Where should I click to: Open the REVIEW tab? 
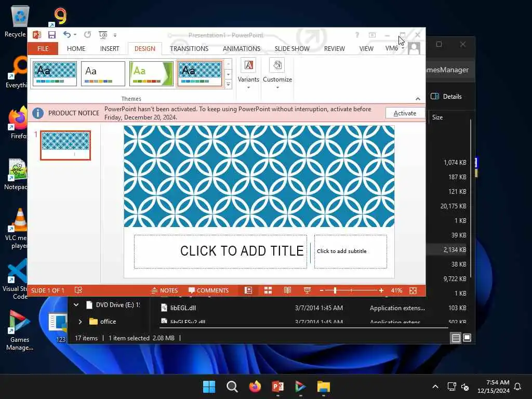[334, 48]
